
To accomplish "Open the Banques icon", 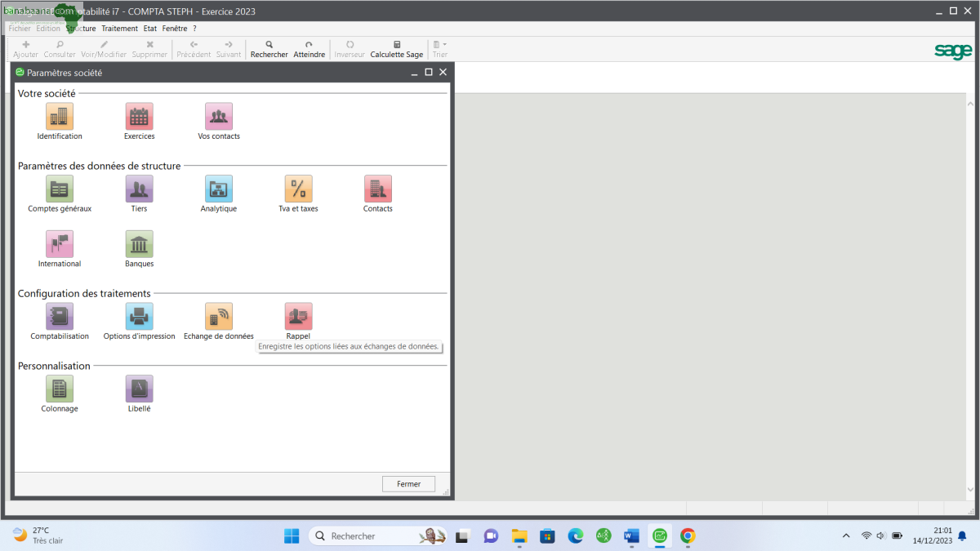I will [139, 244].
